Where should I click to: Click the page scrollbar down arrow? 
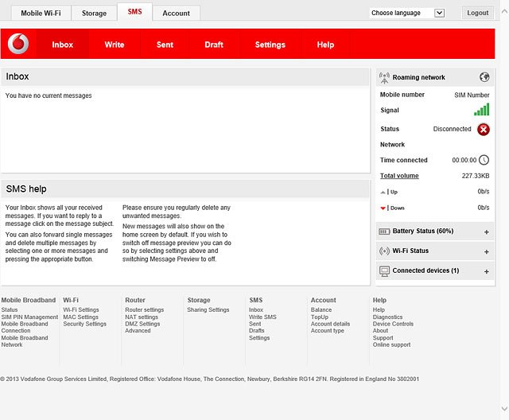click(x=504, y=408)
